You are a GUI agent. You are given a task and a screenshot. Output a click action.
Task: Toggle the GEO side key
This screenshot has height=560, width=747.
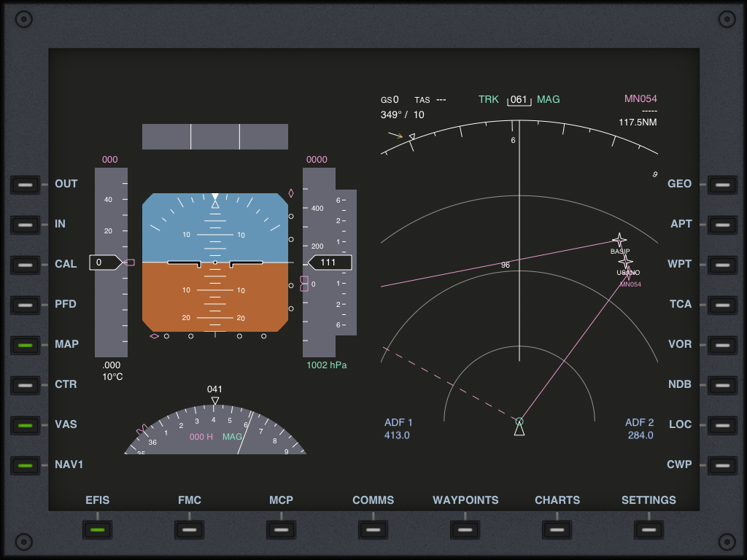click(x=722, y=184)
